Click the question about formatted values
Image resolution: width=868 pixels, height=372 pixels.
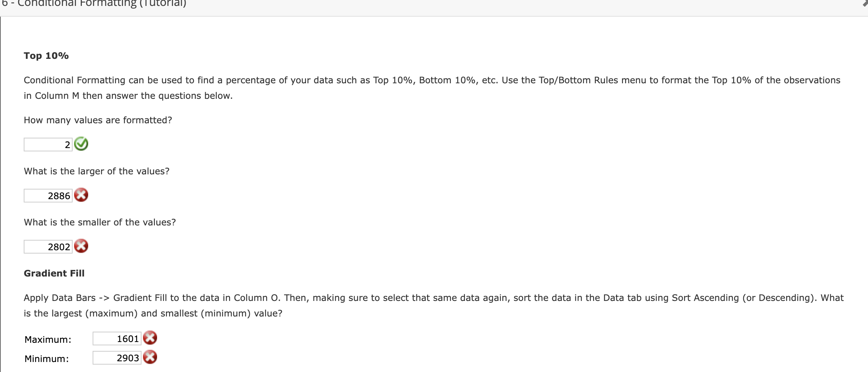point(97,120)
